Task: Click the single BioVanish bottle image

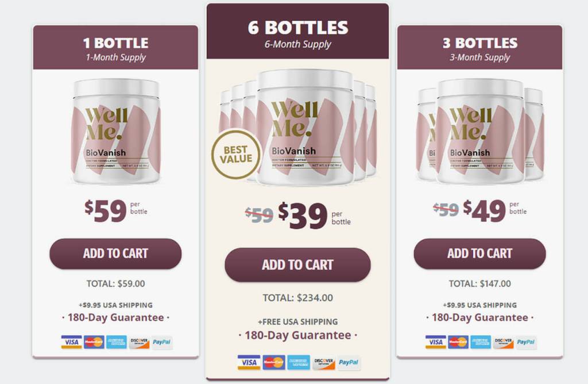Action: point(115,131)
